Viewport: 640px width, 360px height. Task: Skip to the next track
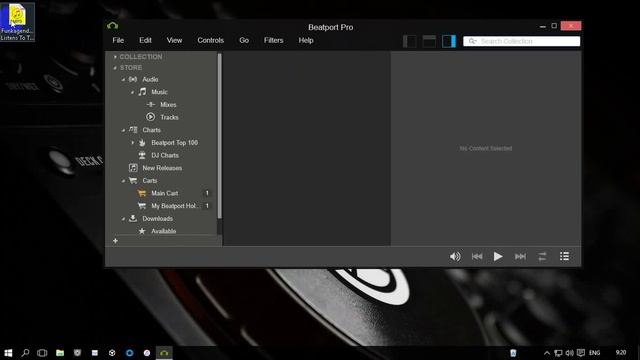520,256
